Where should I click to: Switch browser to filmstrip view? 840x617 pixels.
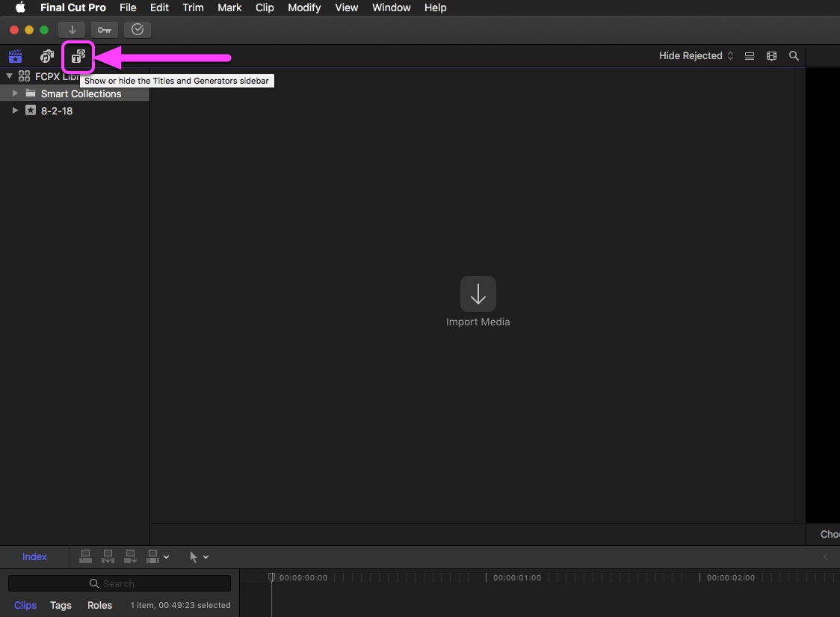[771, 55]
